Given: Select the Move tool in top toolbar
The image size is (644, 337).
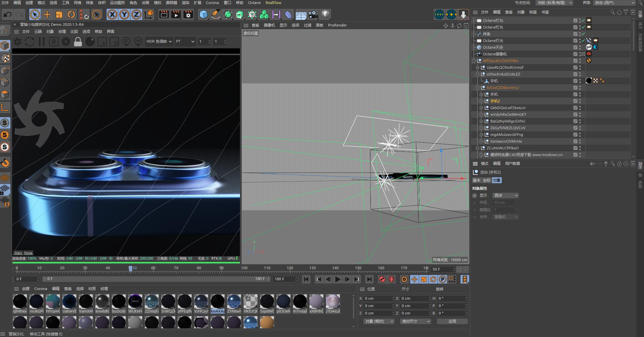Looking at the screenshot, I should (47, 14).
